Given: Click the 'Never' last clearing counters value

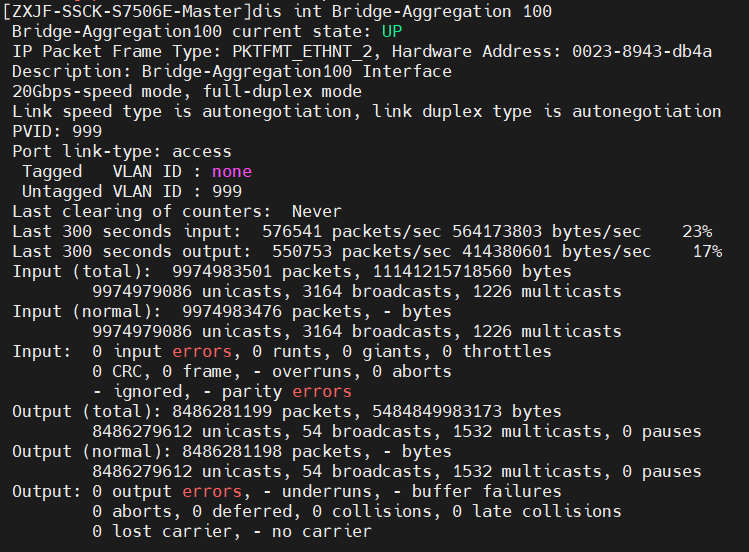Looking at the screenshot, I should pos(316,212).
